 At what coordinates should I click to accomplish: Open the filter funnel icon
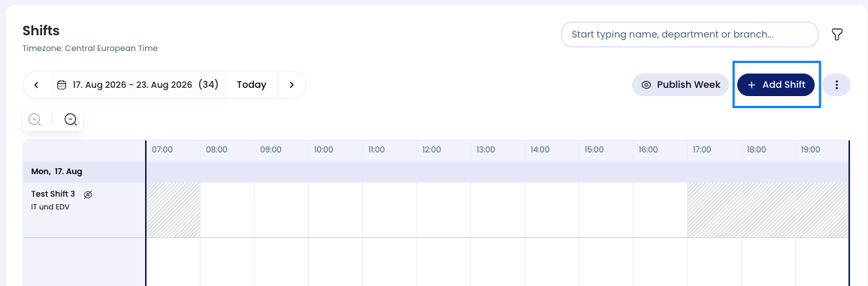(837, 35)
